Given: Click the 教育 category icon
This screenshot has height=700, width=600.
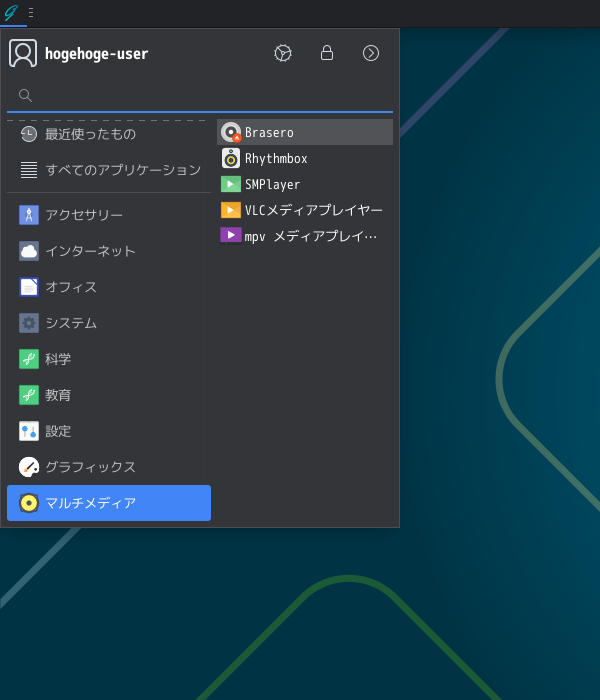Looking at the screenshot, I should click(x=29, y=395).
